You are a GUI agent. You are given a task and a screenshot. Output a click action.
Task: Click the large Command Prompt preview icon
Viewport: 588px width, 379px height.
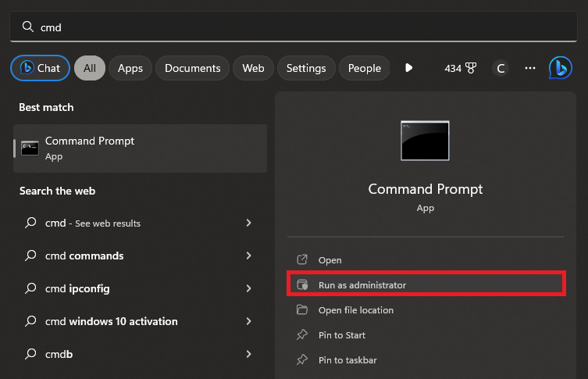pyautogui.click(x=425, y=141)
